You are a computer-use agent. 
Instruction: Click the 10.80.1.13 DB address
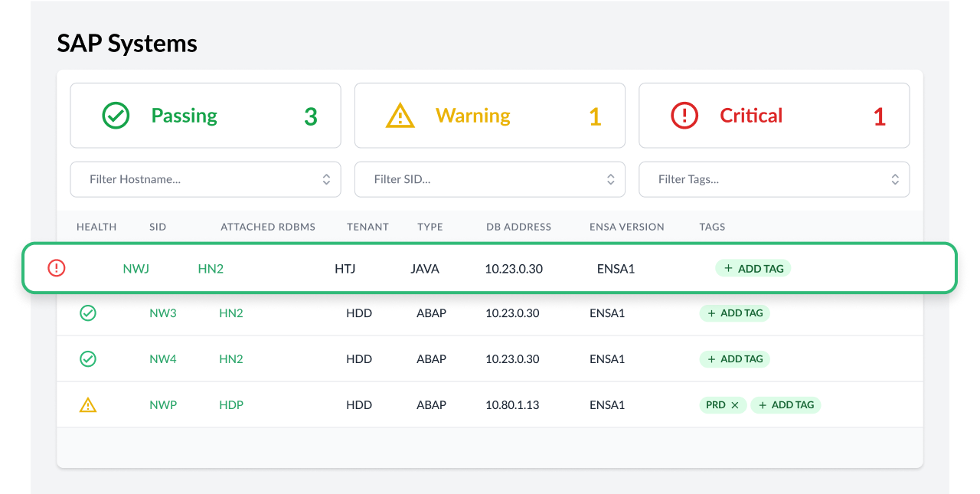pyautogui.click(x=512, y=405)
